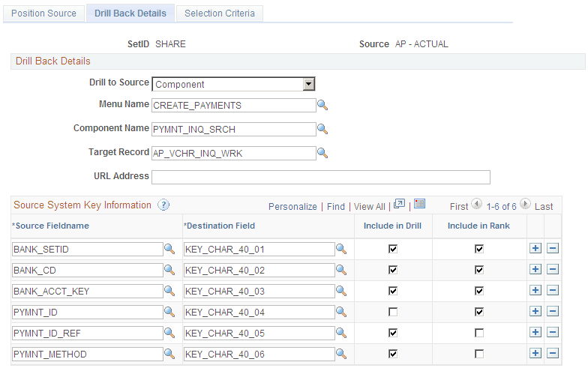Delete the PYMNT_ID row
Viewport: 588px width, 371px height.
tap(553, 311)
